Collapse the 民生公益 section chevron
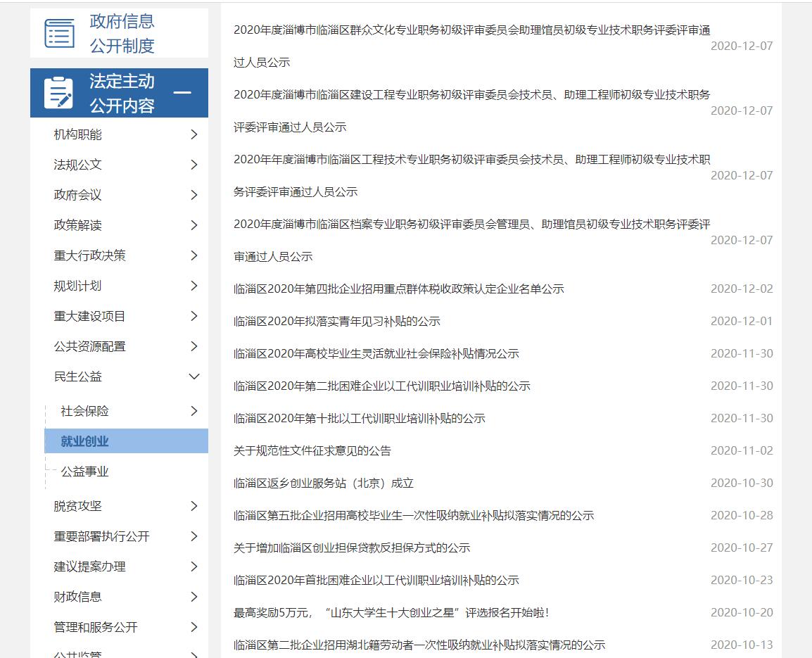This screenshot has height=658, width=812. (x=194, y=377)
